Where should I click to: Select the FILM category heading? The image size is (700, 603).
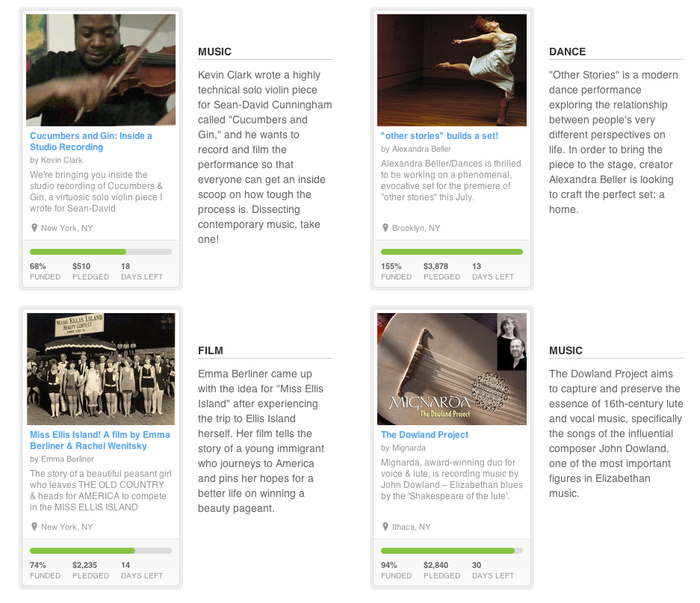[x=211, y=350]
